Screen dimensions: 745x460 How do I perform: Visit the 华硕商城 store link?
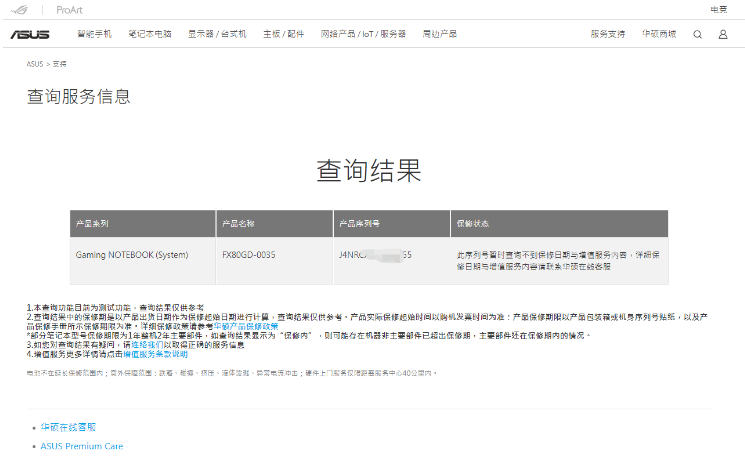coord(658,34)
